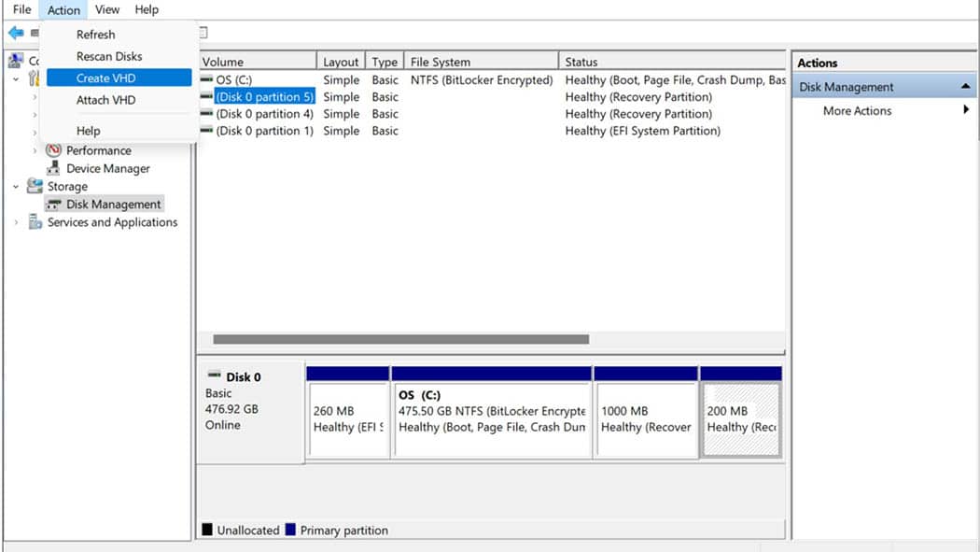Open the View menu
Image resolution: width=980 pixels, height=552 pixels.
[107, 9]
